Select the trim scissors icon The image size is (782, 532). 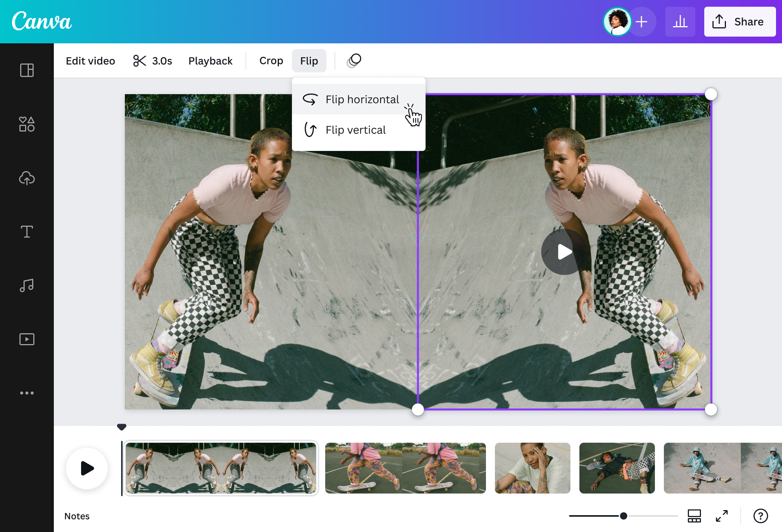[x=140, y=61]
